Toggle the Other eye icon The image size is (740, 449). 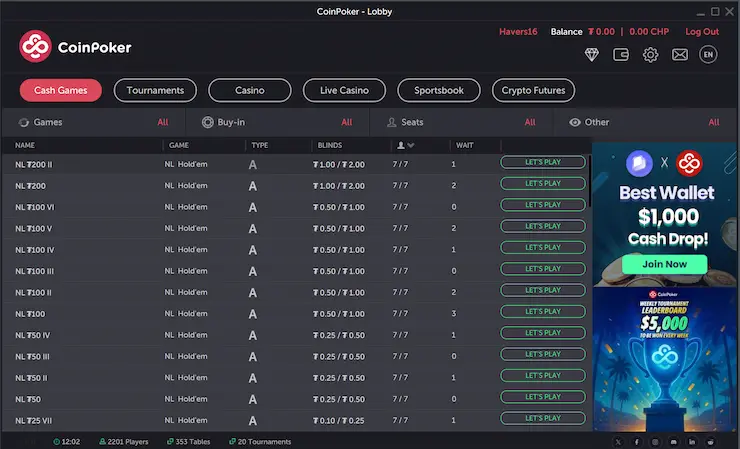tap(574, 122)
